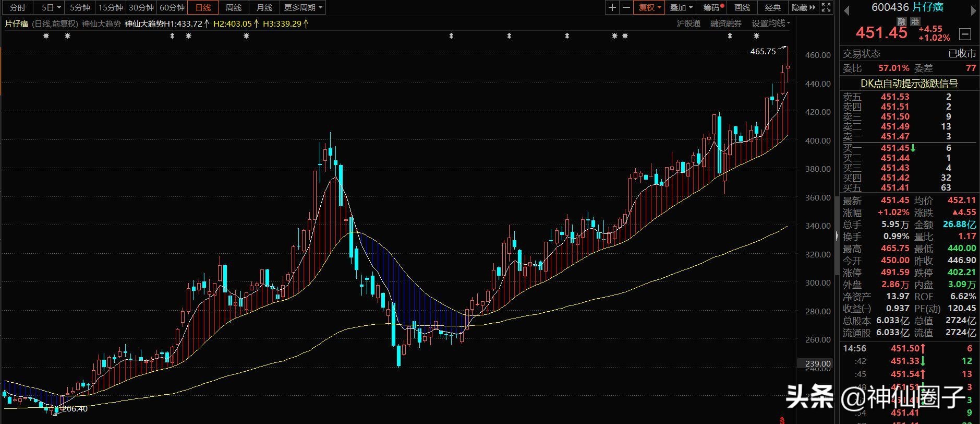Switch to 60分钟 chart tab
Screen dimensions: 980x424
coord(172,7)
